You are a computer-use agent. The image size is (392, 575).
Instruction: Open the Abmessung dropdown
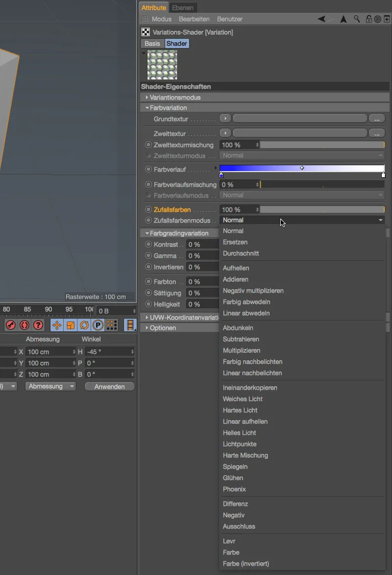50,386
